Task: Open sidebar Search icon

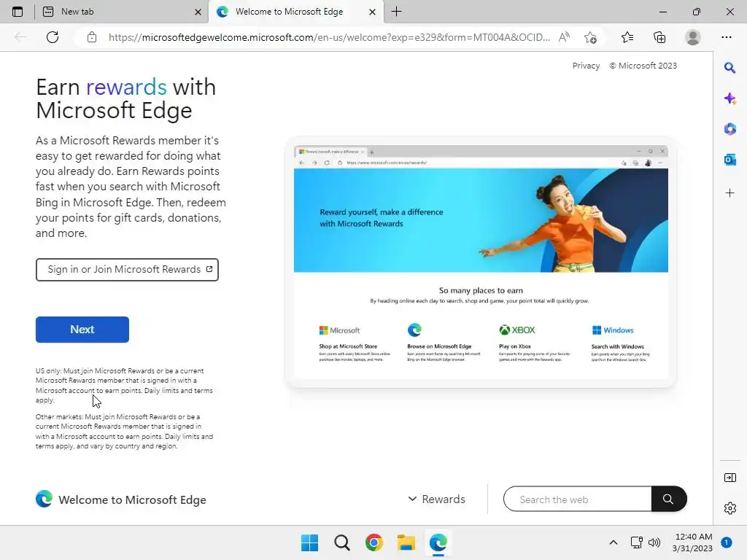Action: pyautogui.click(x=729, y=68)
